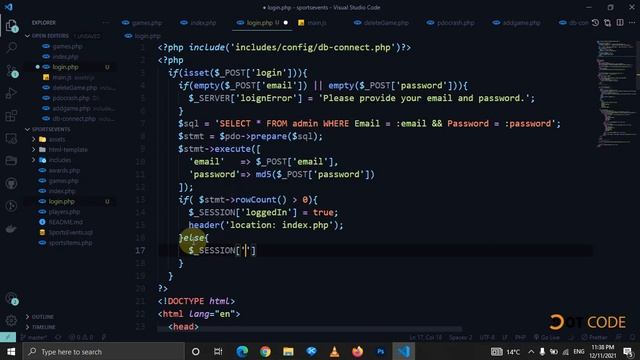The image size is (640, 360).
Task: Switch to the index.php editor tab
Action: (198, 23)
